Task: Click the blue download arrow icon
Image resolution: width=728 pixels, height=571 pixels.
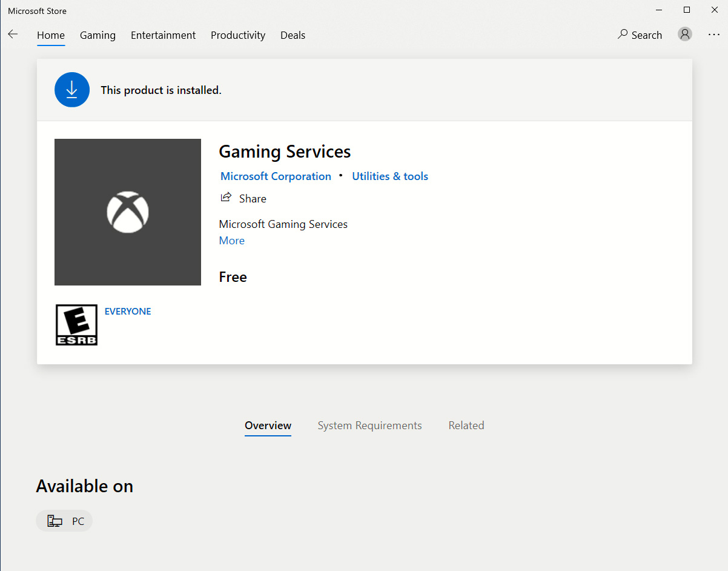Action: (x=72, y=90)
